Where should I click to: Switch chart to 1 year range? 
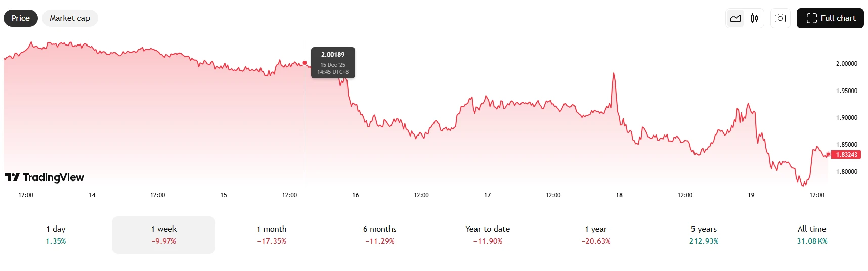click(596, 235)
